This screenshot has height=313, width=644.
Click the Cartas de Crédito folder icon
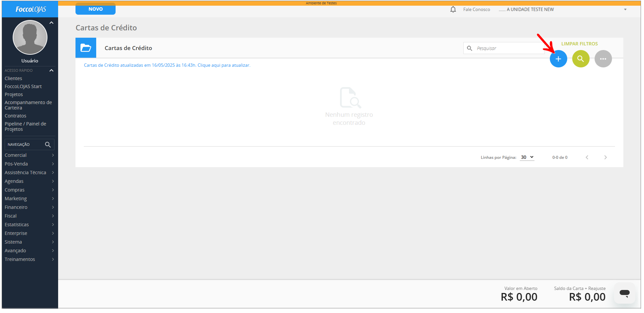click(86, 48)
